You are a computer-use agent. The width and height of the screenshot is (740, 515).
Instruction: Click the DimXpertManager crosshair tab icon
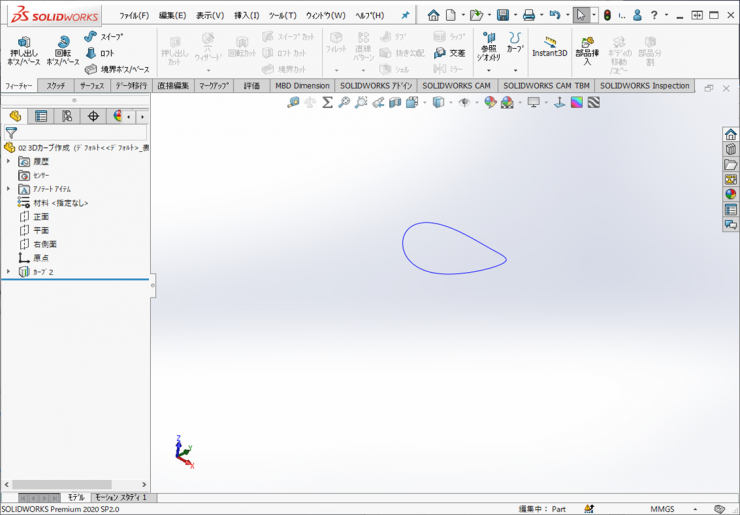tap(93, 116)
